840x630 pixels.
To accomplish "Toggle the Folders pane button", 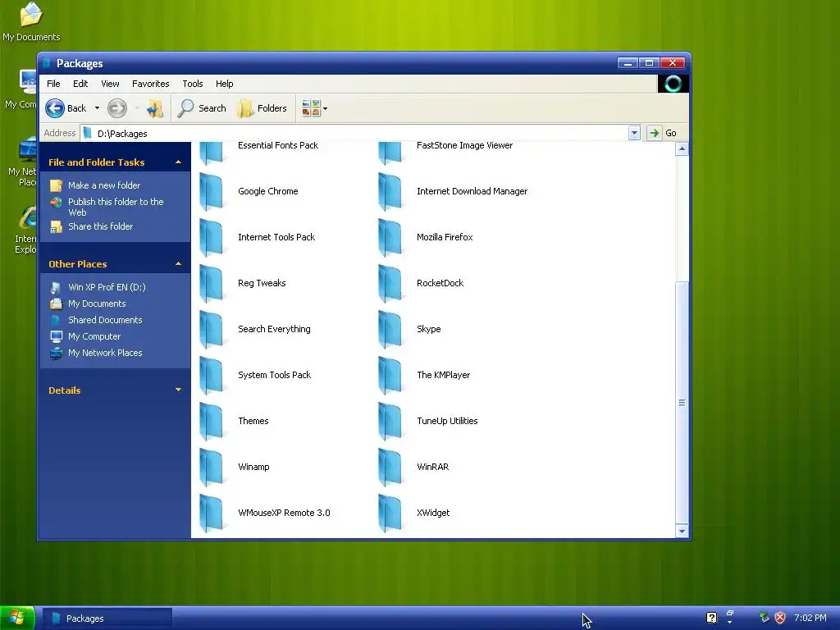I will click(262, 108).
